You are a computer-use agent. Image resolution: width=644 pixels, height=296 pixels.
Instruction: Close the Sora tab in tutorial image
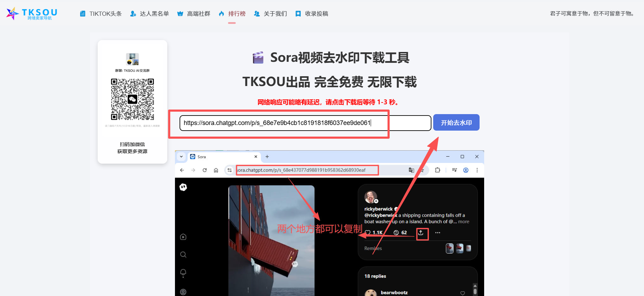click(256, 157)
